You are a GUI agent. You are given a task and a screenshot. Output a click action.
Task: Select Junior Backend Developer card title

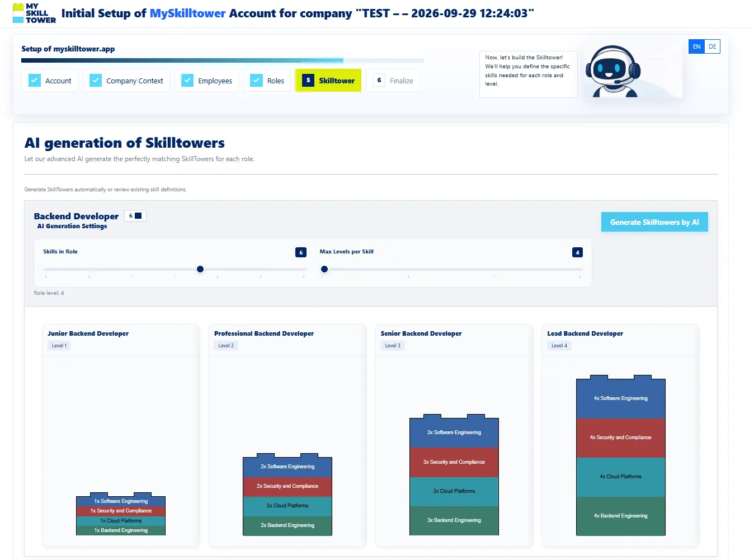point(88,333)
